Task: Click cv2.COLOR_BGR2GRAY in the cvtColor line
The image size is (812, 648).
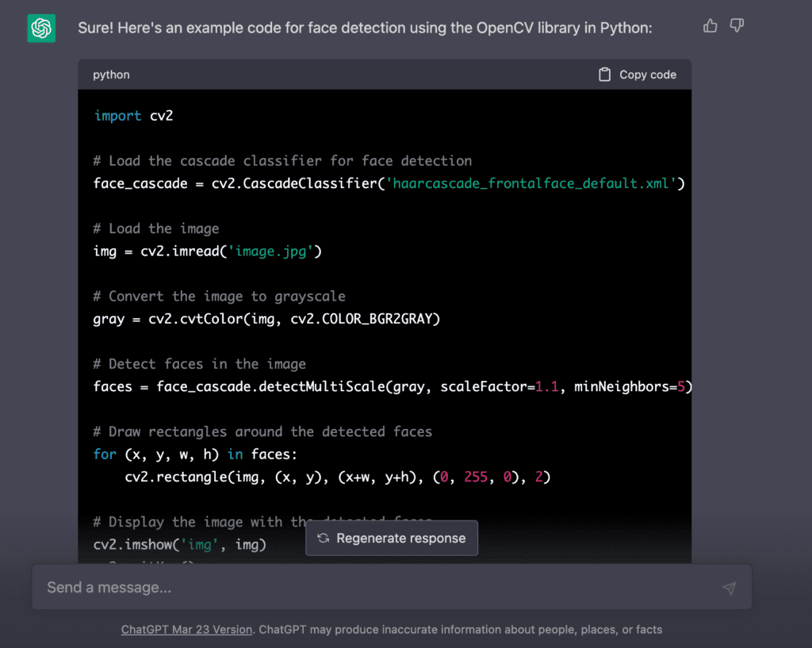Action: (x=365, y=319)
